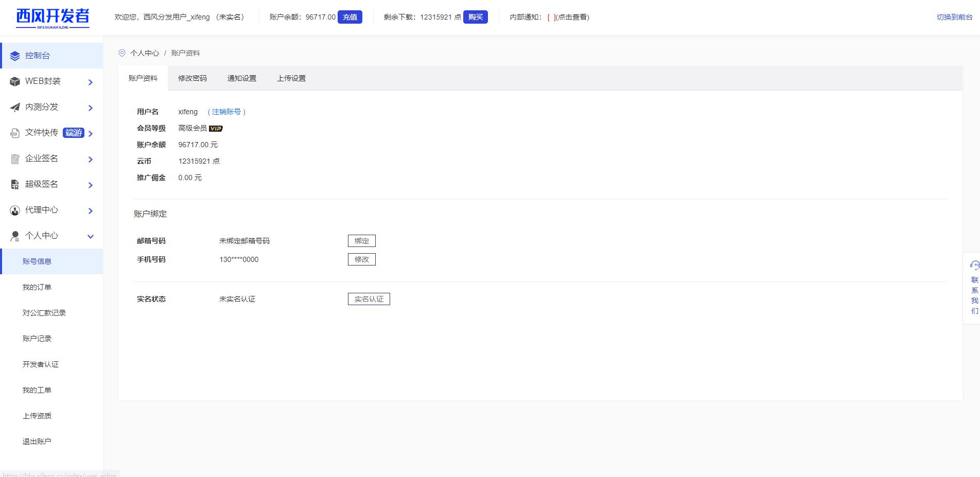Collapse the 个人中心 menu chevron
Image resolution: width=980 pixels, height=477 pixels.
[91, 237]
